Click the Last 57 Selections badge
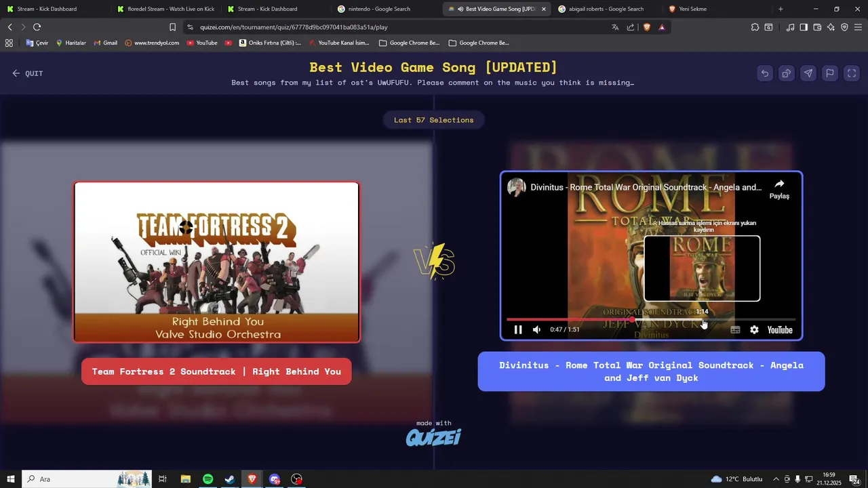This screenshot has width=868, height=488. [434, 120]
